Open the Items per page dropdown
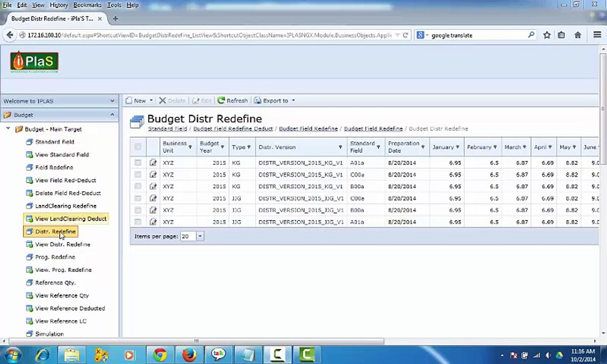This screenshot has height=364, width=607. click(200, 236)
